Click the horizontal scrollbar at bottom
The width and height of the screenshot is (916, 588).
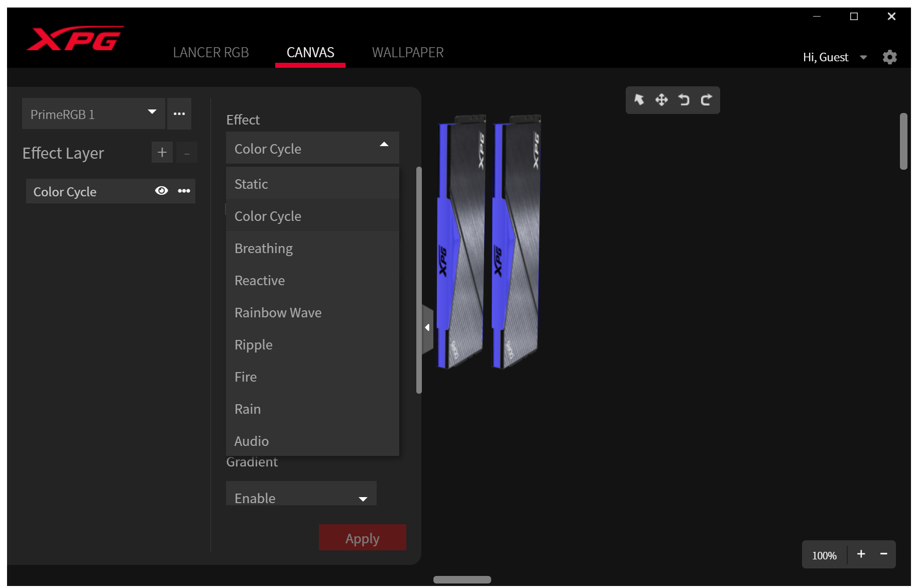click(462, 579)
